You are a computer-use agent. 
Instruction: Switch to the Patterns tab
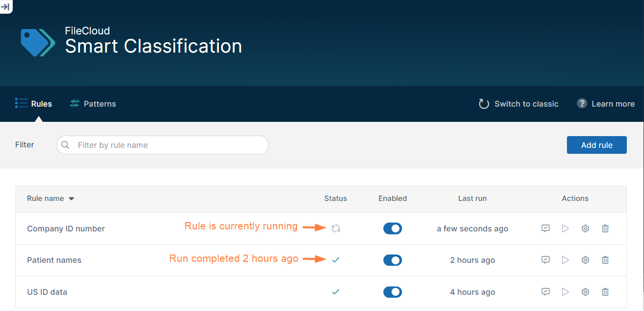93,104
